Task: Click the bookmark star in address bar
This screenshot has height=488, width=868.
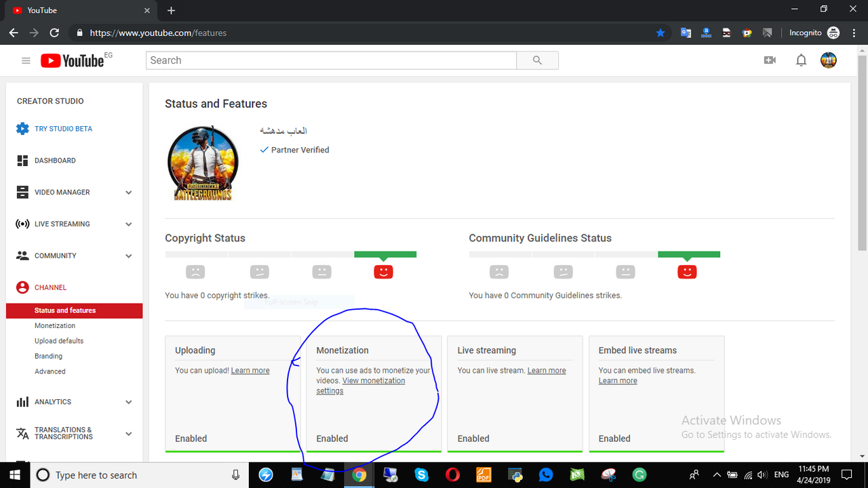Action: pyautogui.click(x=660, y=33)
